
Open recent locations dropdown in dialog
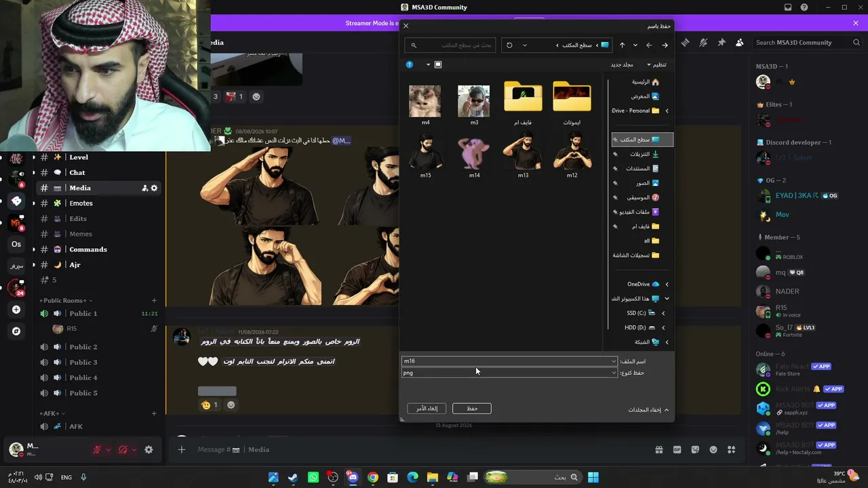[x=635, y=45]
